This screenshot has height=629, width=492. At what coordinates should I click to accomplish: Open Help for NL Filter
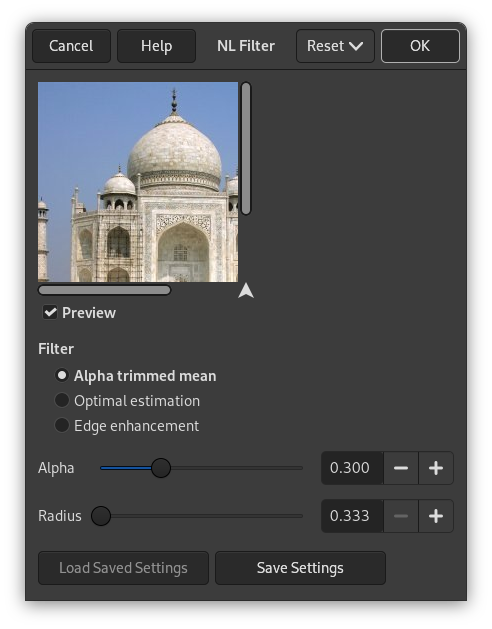pos(157,46)
